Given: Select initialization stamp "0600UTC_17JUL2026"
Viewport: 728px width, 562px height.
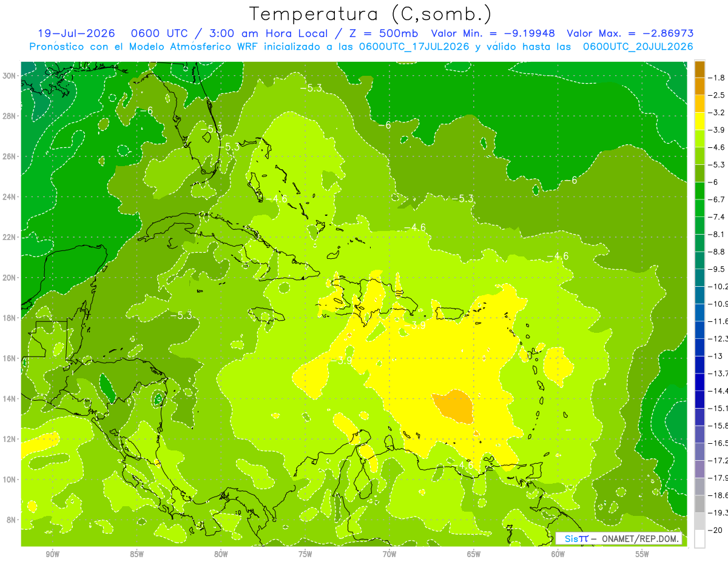Looking at the screenshot, I should (x=414, y=47).
